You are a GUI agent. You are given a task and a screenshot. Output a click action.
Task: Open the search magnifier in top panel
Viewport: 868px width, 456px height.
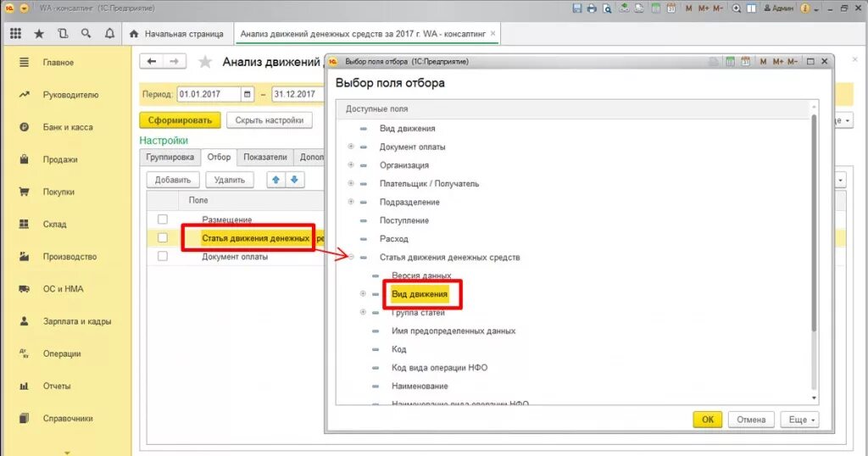point(86,34)
